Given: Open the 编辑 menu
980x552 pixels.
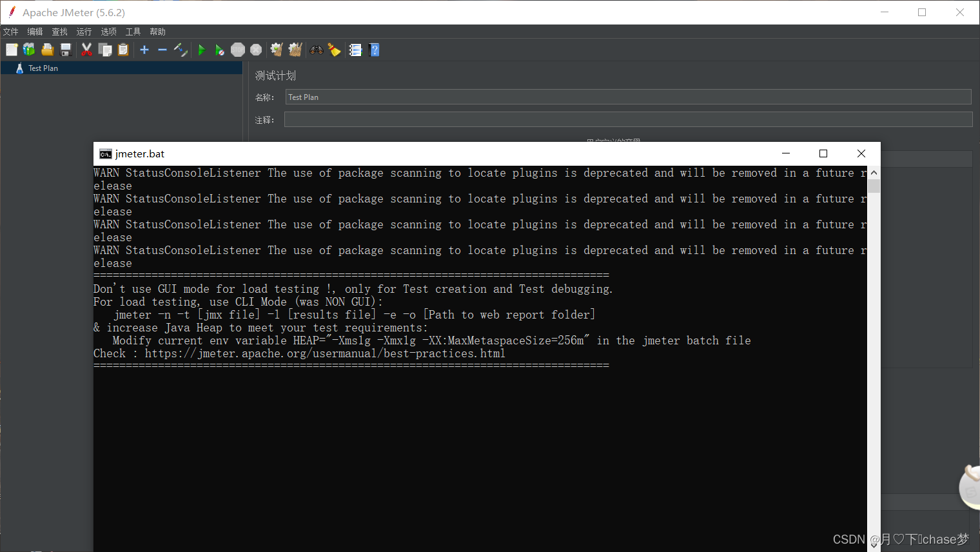Looking at the screenshot, I should click(x=35, y=32).
